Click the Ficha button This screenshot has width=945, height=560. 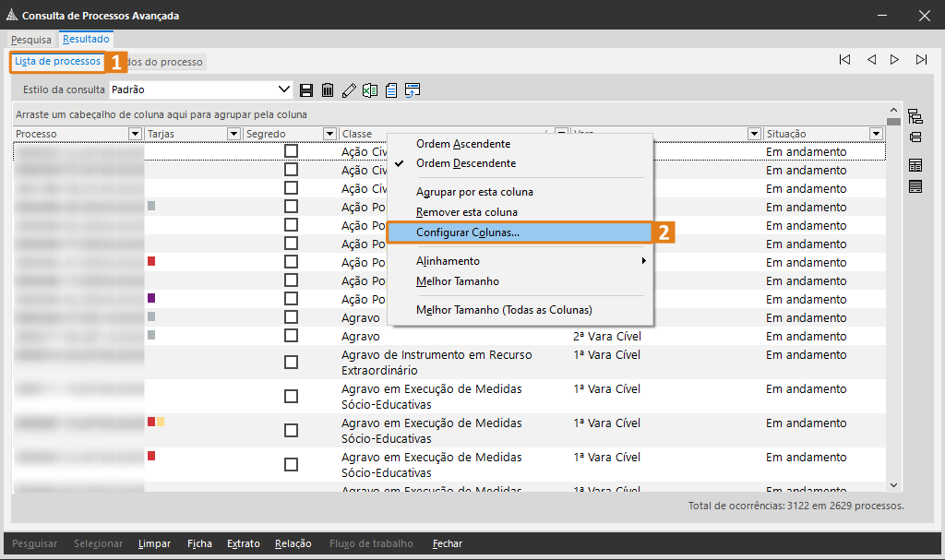[199, 543]
